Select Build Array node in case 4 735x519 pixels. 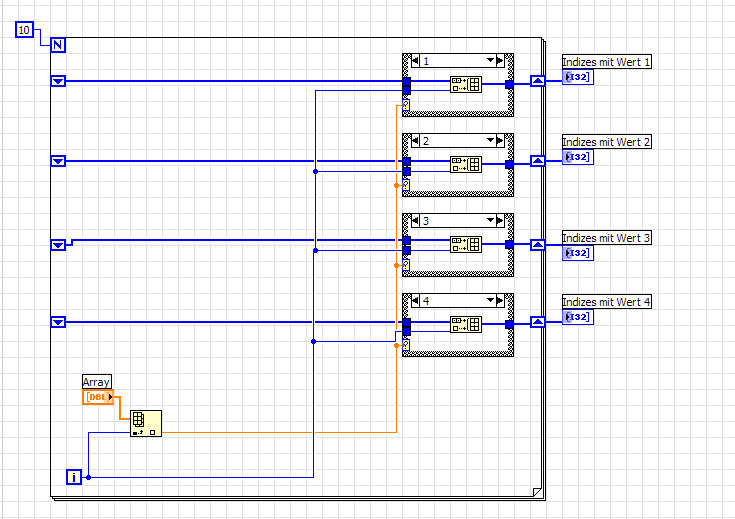click(466, 324)
